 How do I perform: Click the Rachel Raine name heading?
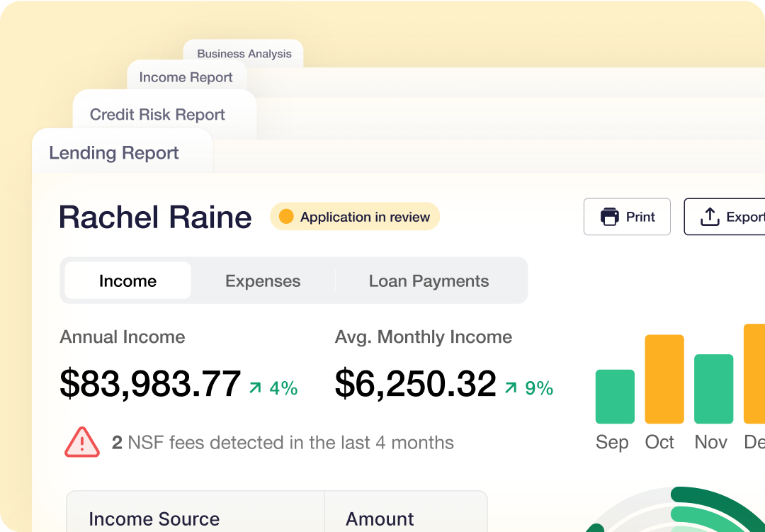coord(155,217)
